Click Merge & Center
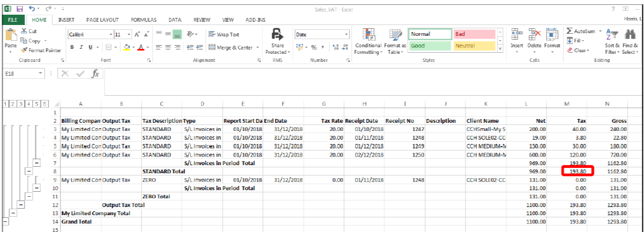 [231, 48]
